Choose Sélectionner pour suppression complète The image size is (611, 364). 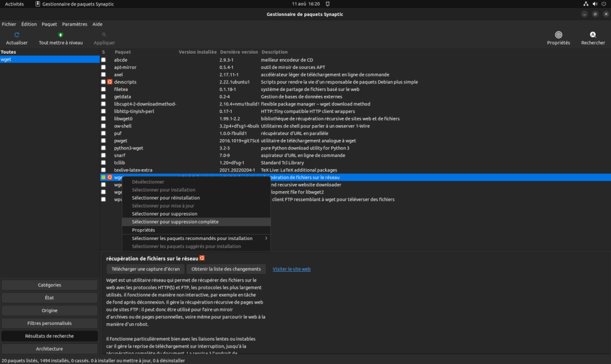(x=196, y=222)
